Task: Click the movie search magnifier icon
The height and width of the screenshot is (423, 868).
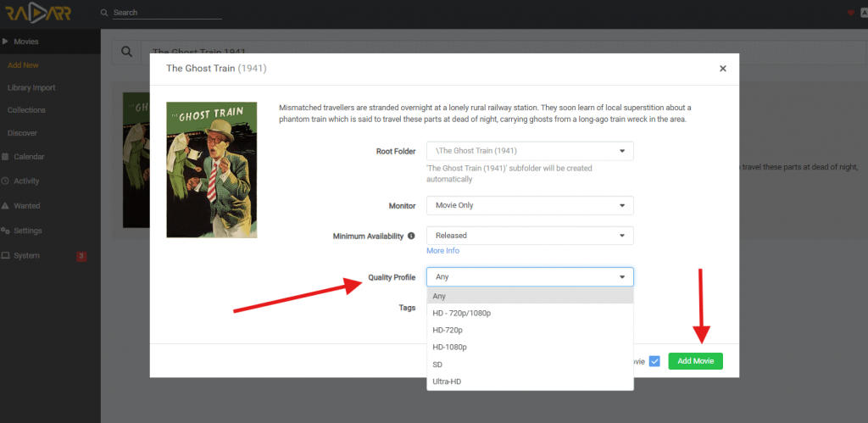Action: 127,52
